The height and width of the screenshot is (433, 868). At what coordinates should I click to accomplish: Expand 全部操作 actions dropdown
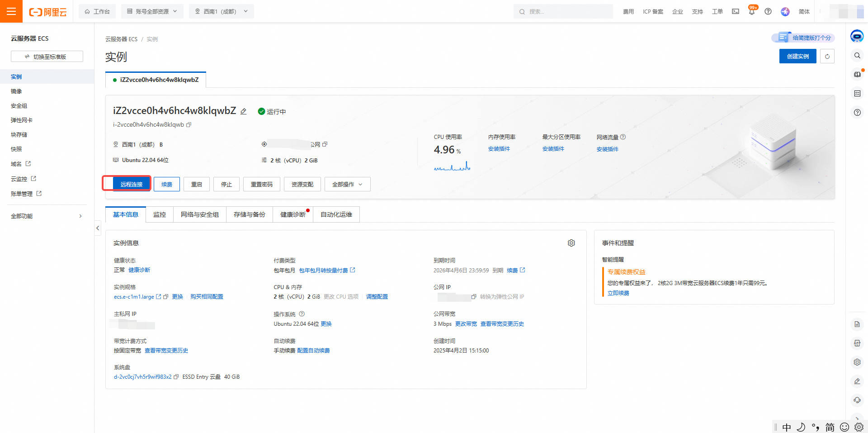(347, 184)
